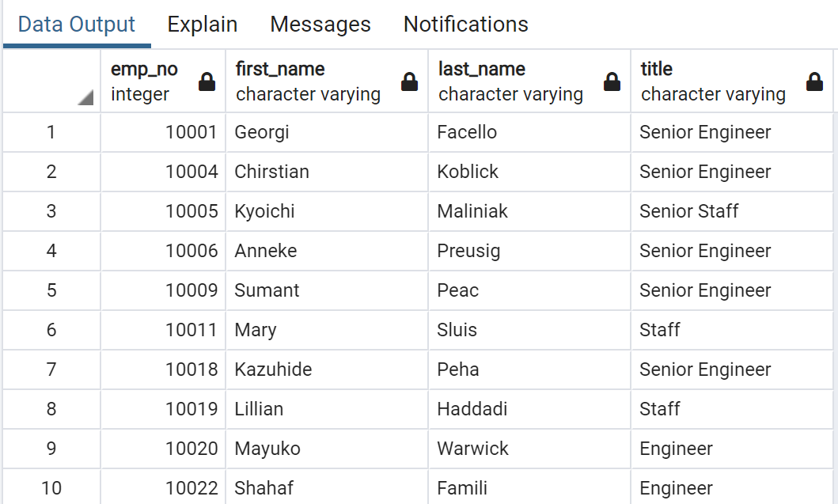Select row number 6

51,330
